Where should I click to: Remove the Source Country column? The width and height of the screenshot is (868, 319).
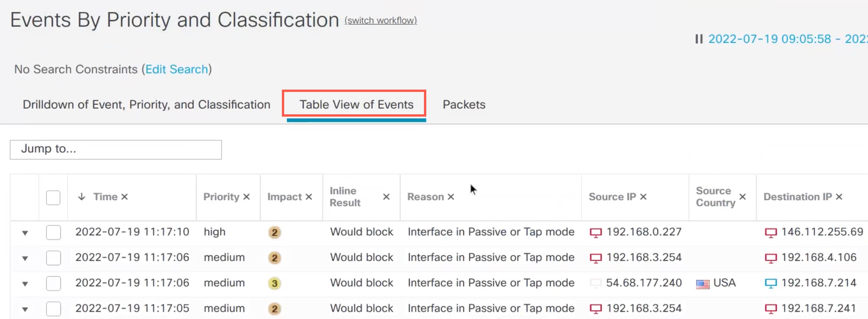tap(743, 197)
